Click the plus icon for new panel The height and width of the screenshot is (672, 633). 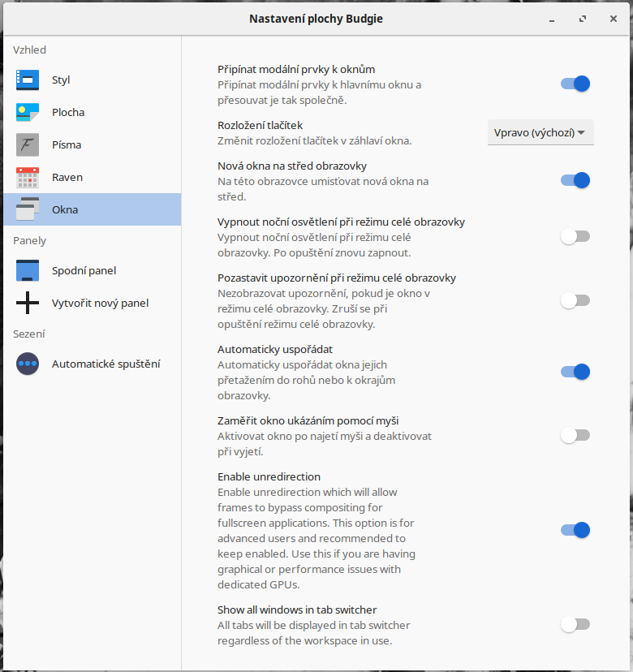[28, 303]
